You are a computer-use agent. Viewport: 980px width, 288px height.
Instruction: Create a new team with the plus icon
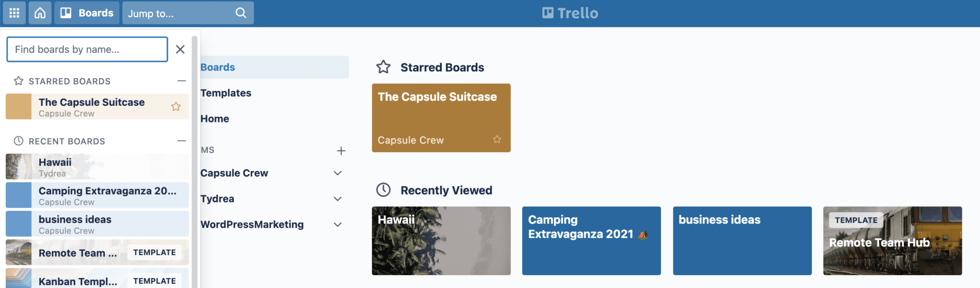[341, 151]
